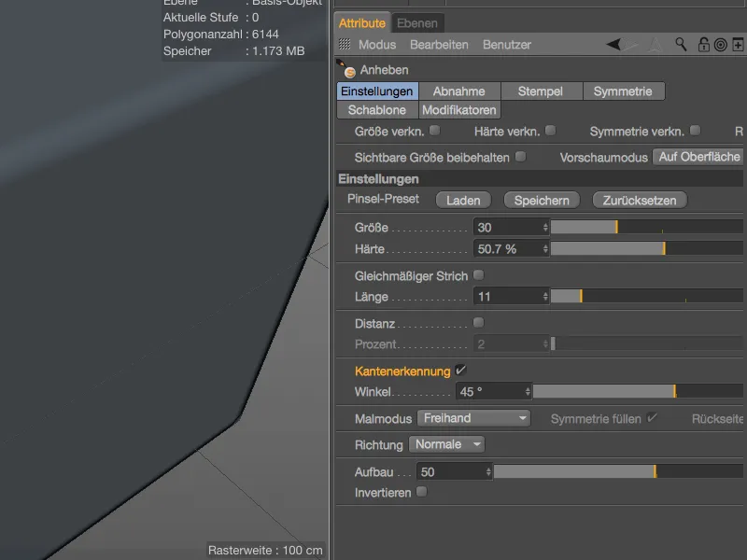Enable the Gleichmäßiger Strich checkbox
747x560 pixels.
(478, 274)
